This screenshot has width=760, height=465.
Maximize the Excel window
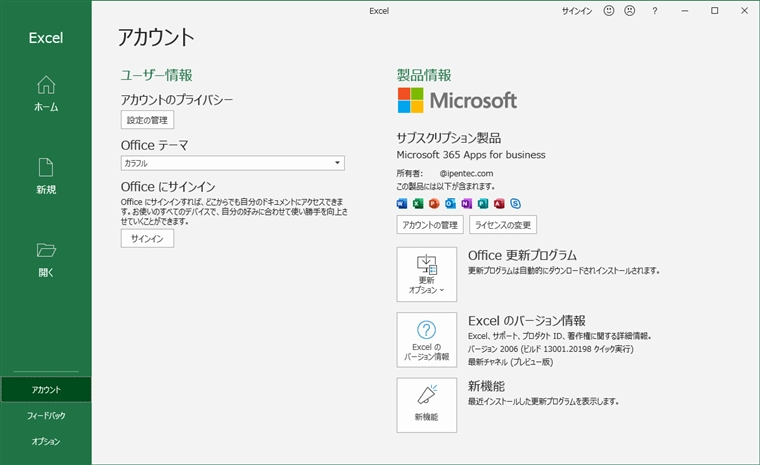coord(714,11)
